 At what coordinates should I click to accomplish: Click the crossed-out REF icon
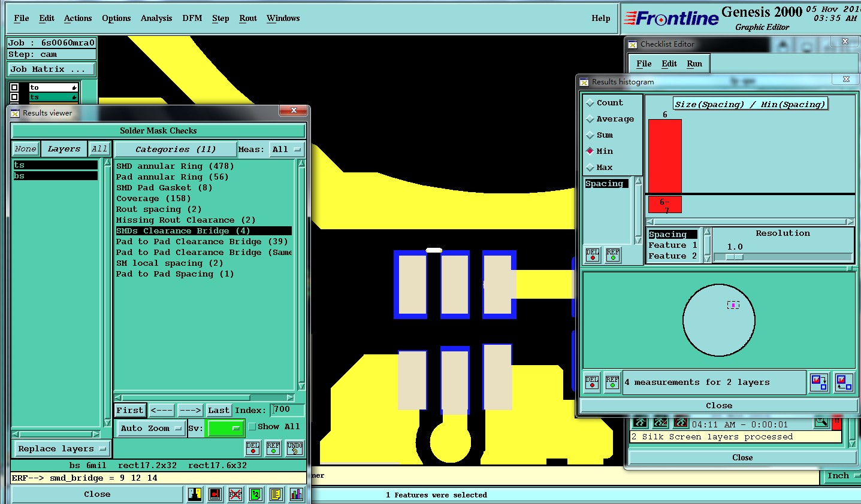[x=235, y=494]
